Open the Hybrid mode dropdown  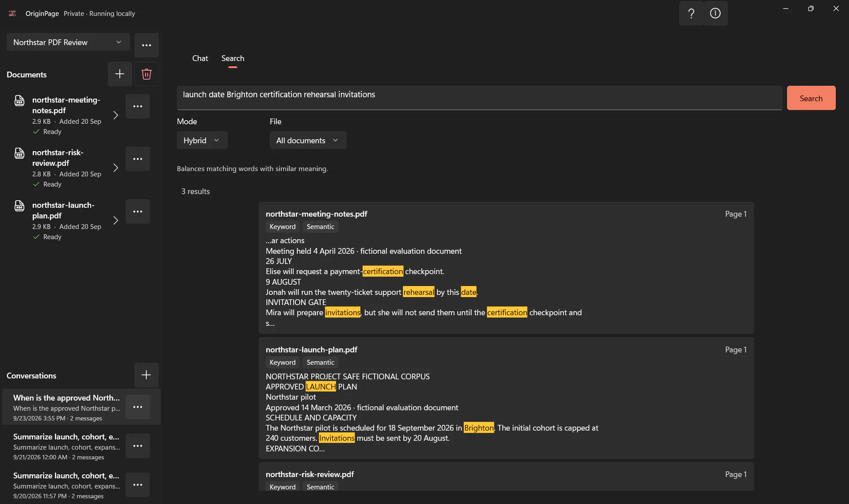coord(202,140)
